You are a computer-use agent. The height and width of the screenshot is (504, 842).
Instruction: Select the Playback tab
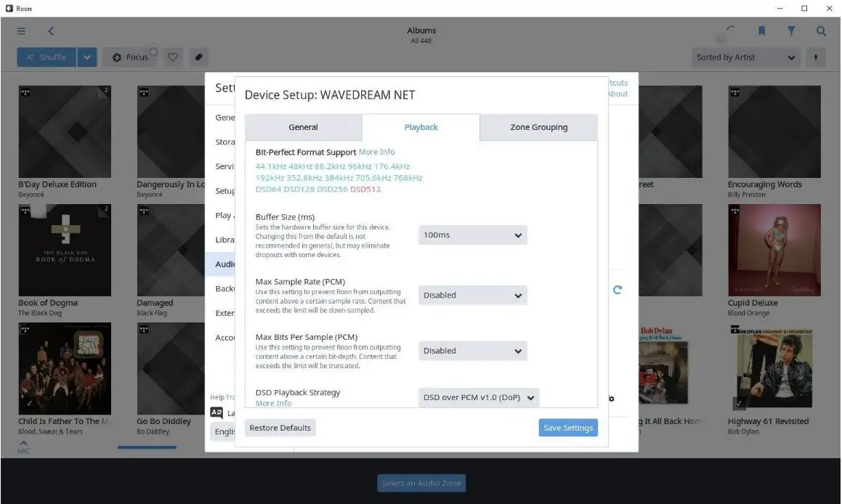click(x=421, y=127)
